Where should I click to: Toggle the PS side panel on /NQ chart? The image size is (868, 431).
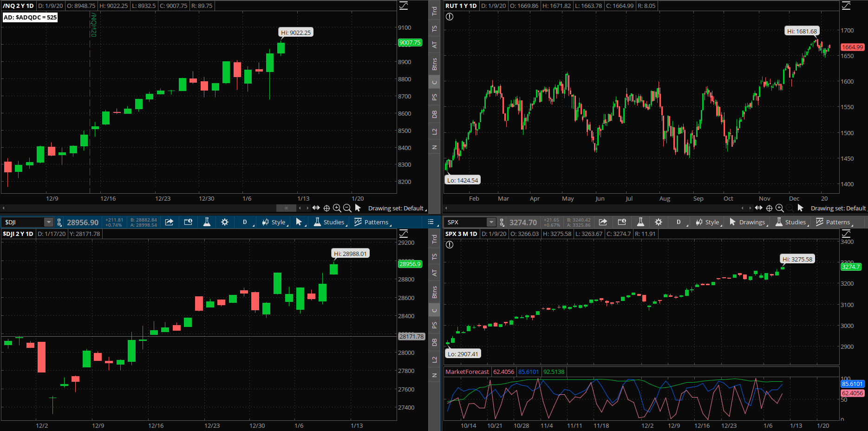(434, 97)
